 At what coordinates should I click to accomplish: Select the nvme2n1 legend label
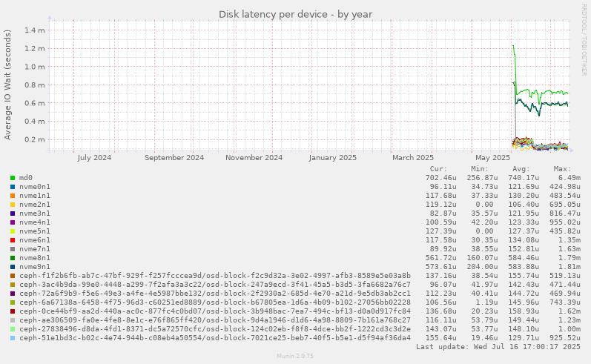tap(35, 205)
